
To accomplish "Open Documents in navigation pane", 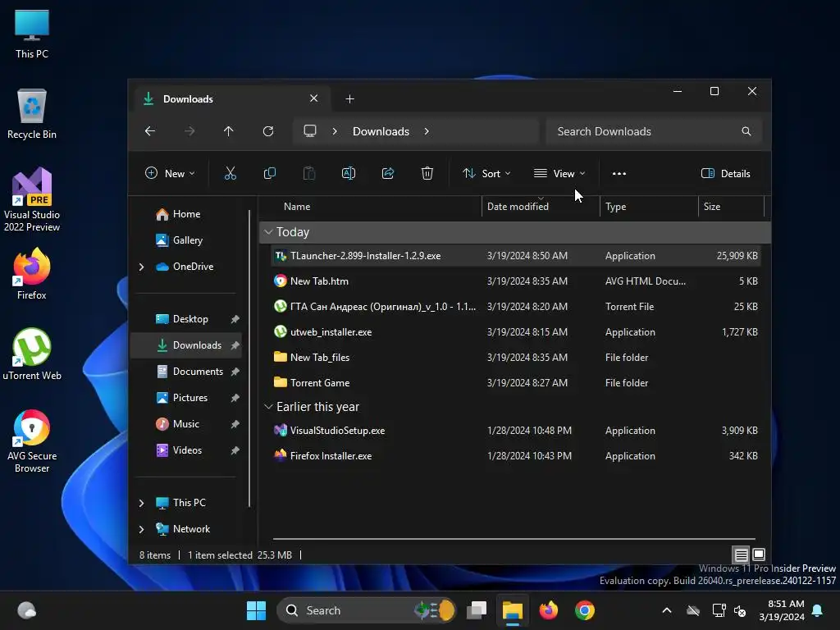I will [x=186, y=372].
